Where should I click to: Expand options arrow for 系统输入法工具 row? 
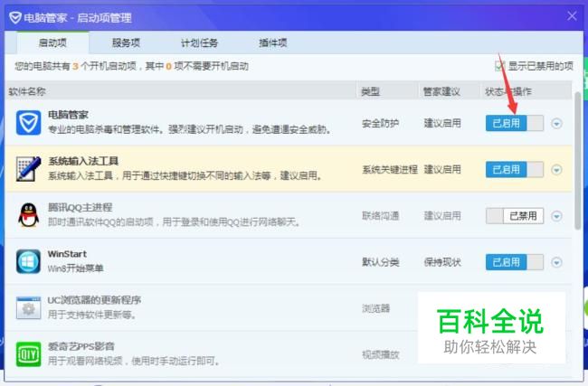tap(556, 170)
